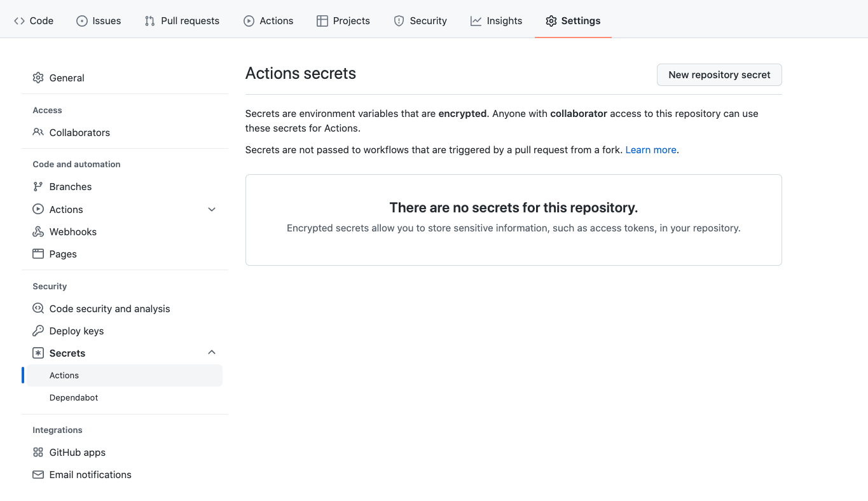Click the Email notifications envelope icon

[38, 474]
